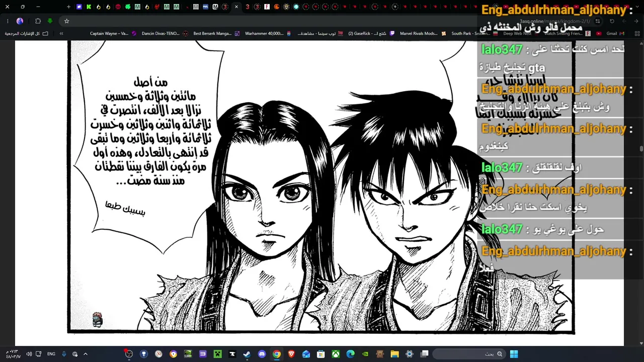Click the page vertical scrollbar thumb
This screenshot has height=362, width=644.
[641, 149]
